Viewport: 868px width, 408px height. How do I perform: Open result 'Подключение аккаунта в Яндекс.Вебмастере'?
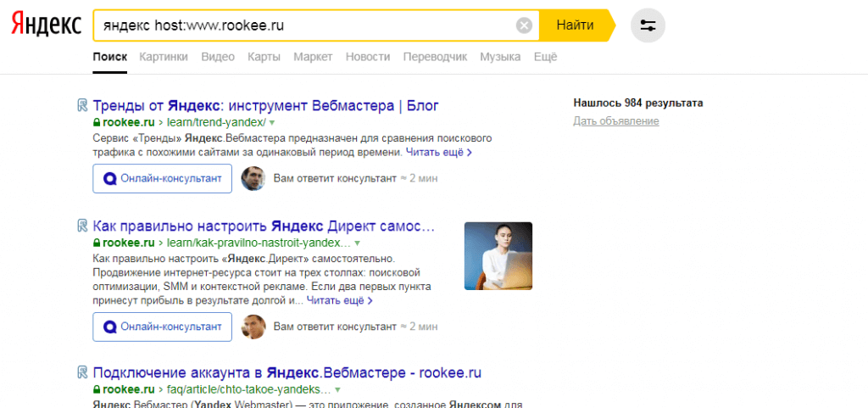point(287,372)
